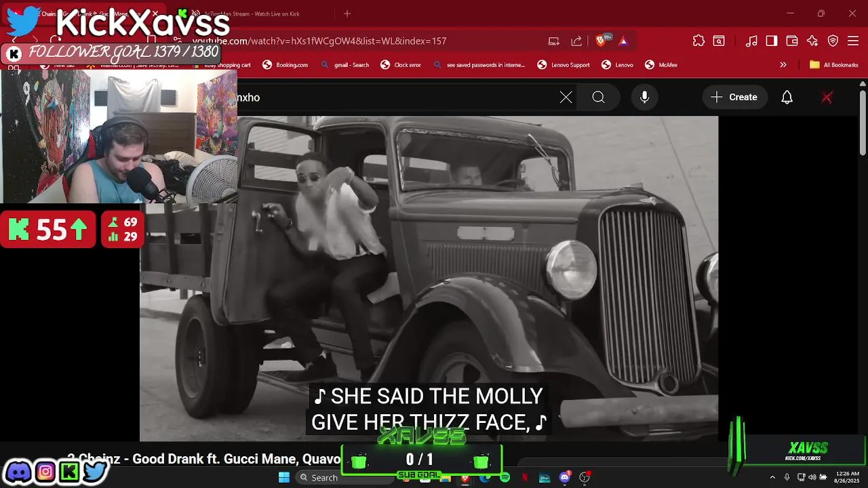Open the Lenovo bookmark
This screenshot has height=488, width=868.
617,65
